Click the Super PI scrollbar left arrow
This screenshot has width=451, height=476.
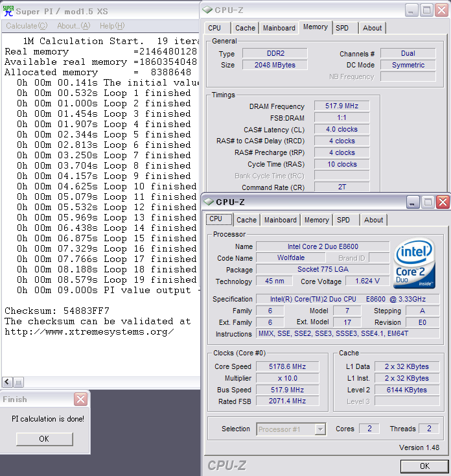(x=8, y=382)
